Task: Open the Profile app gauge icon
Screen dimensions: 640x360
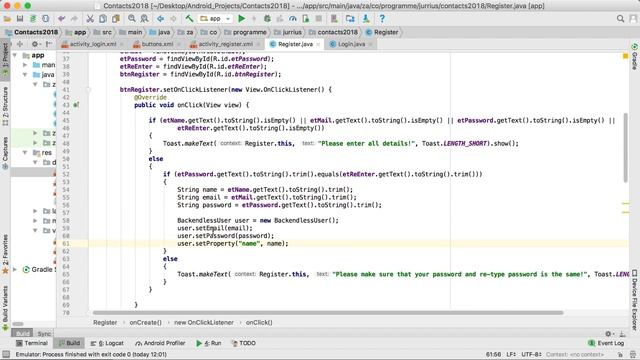Action: point(293,19)
